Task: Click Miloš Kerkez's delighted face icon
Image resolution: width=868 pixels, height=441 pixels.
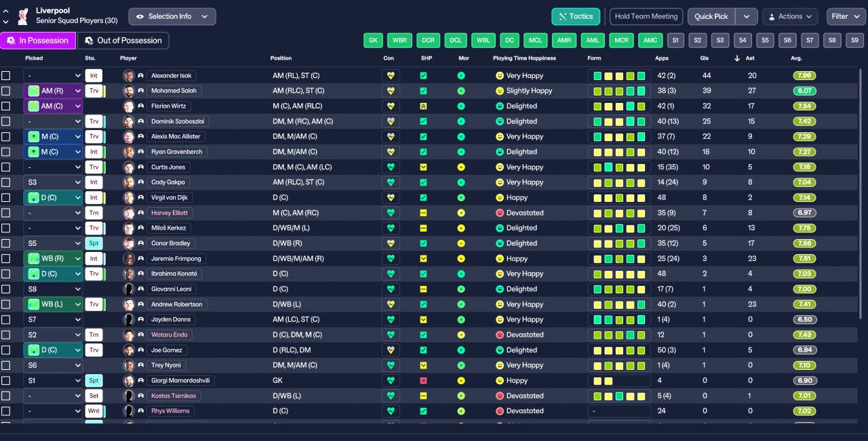Action: tap(500, 228)
